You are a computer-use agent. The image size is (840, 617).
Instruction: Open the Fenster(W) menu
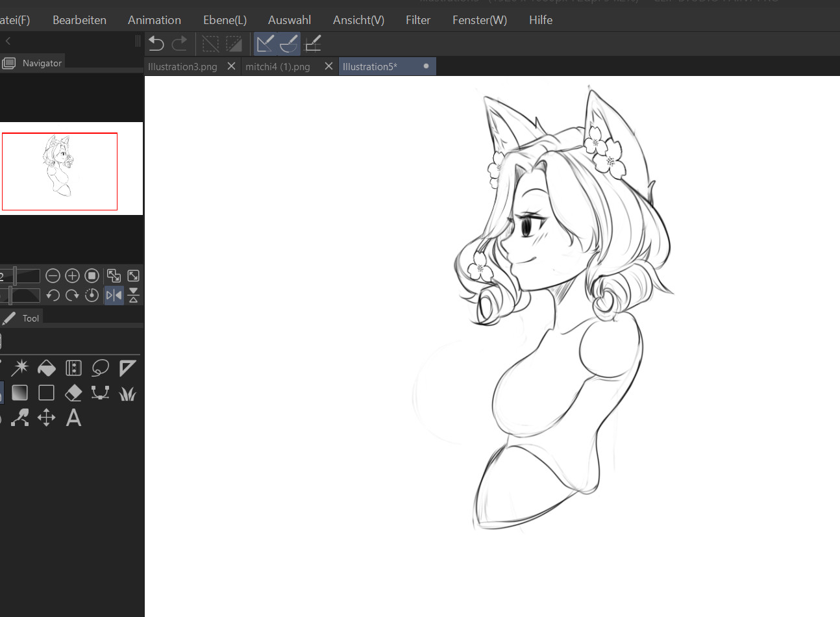(x=480, y=20)
